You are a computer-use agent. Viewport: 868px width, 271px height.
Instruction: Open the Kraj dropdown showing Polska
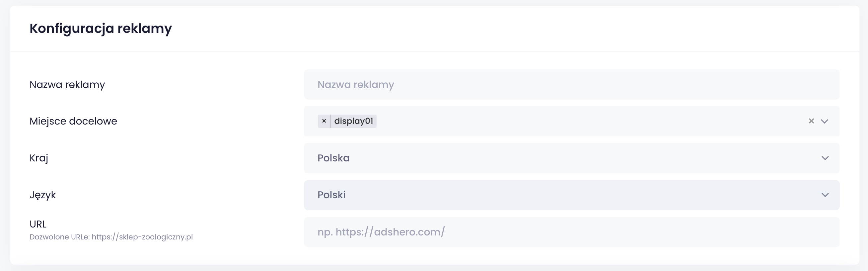(539, 158)
